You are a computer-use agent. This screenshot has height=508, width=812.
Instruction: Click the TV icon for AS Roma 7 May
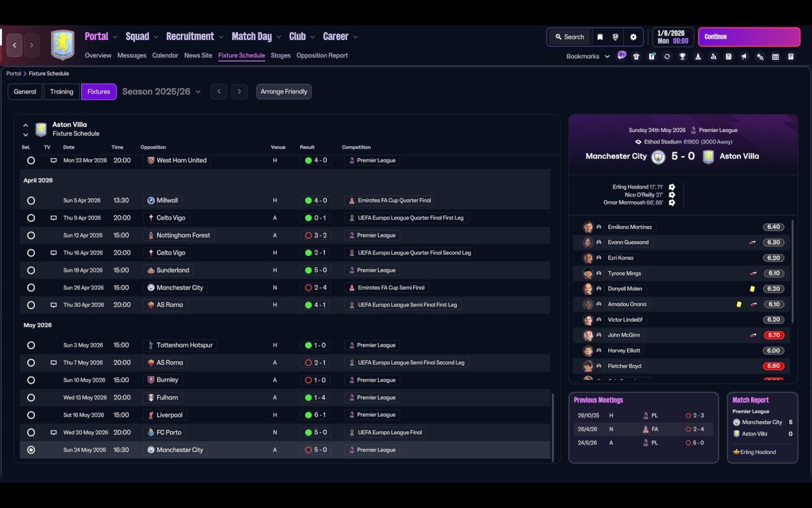point(54,363)
